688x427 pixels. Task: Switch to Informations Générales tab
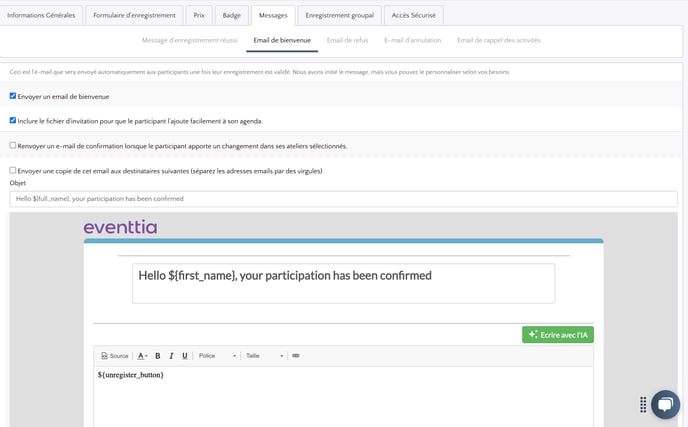(x=41, y=15)
